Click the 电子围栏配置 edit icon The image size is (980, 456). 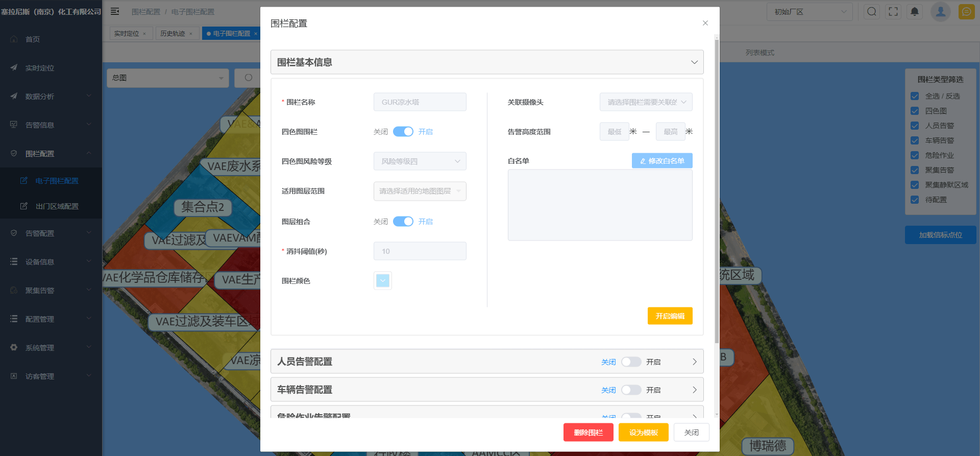click(x=23, y=180)
